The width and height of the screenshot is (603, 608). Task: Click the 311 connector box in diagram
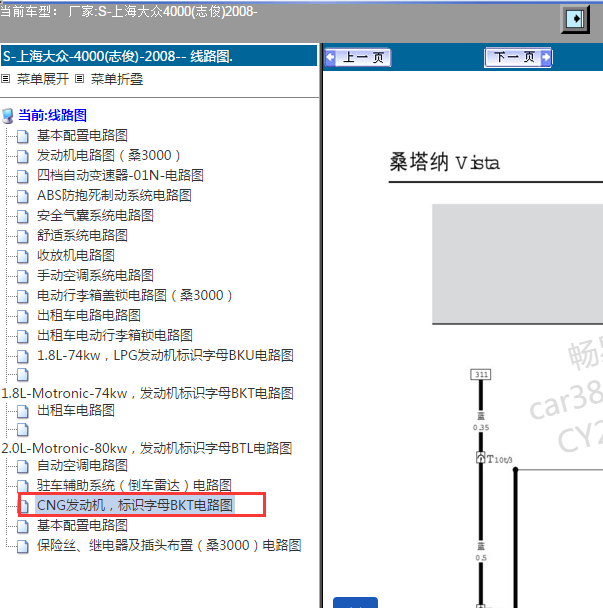481,375
